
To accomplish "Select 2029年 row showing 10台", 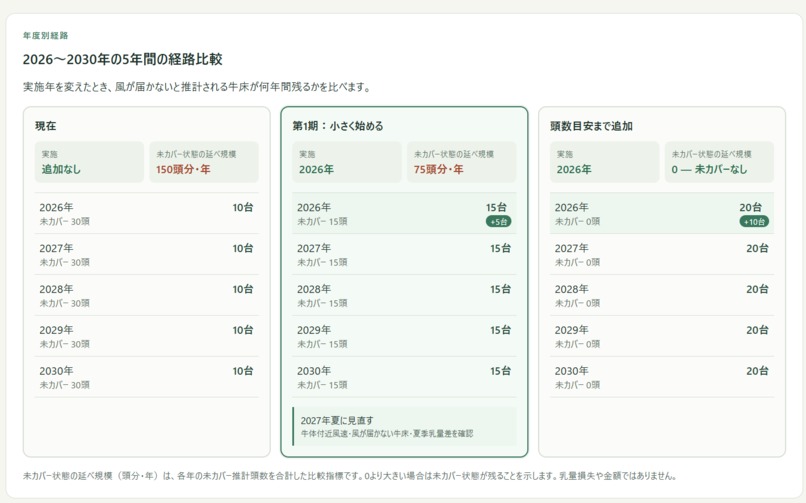I will 146,336.
